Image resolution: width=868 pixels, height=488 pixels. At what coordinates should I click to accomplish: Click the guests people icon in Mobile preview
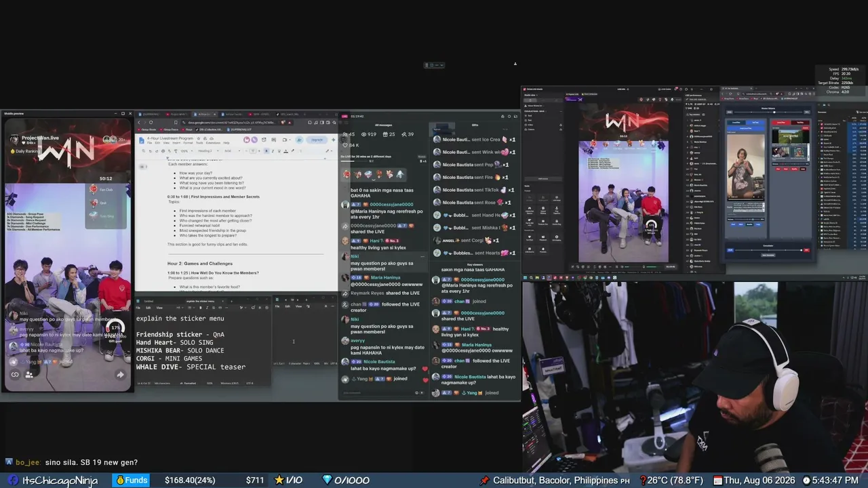[29, 374]
